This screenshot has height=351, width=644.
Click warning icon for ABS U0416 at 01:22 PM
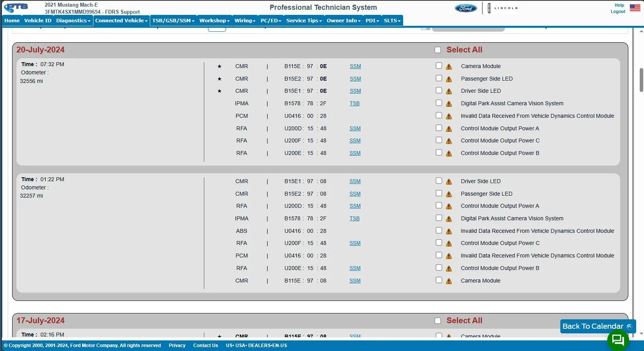click(x=449, y=232)
